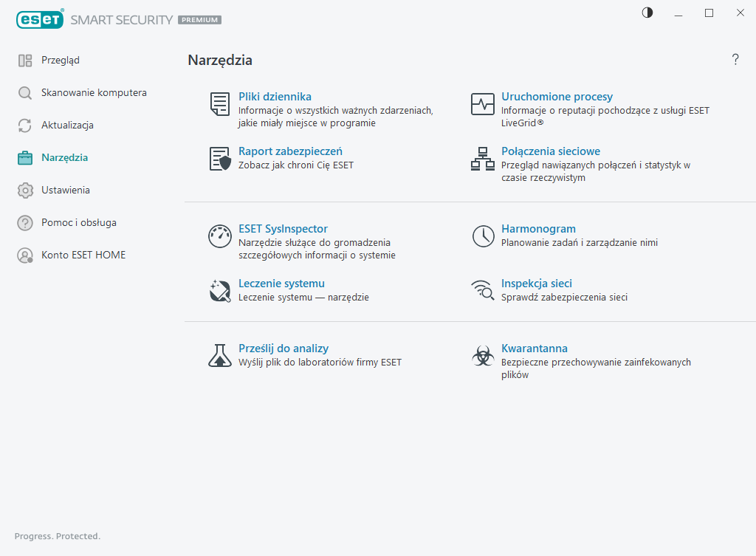Click the Raport zabezpieczeń shield icon
The width and height of the screenshot is (756, 556).
coord(220,159)
